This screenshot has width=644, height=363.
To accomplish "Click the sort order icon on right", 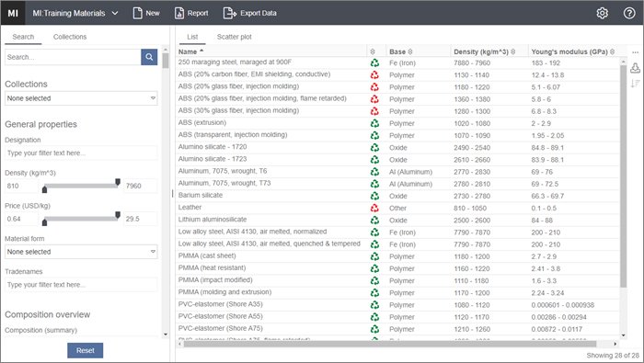I will pyautogui.click(x=635, y=84).
